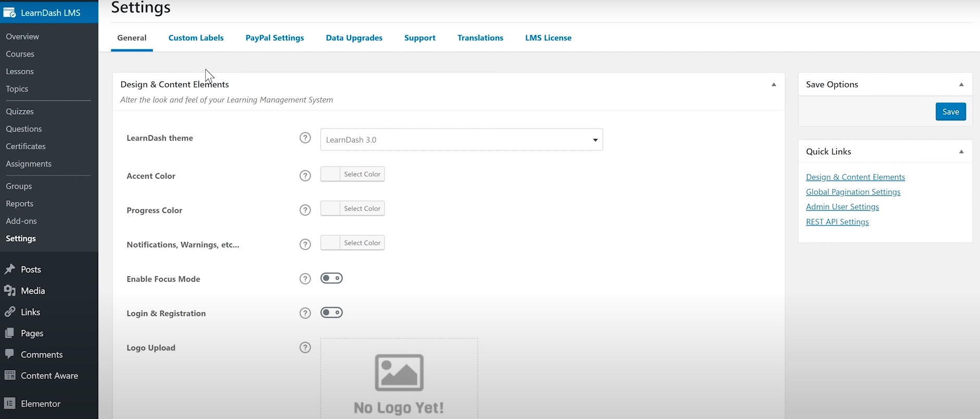The height and width of the screenshot is (419, 980).
Task: Pick the Accent Color swatch
Action: (330, 174)
